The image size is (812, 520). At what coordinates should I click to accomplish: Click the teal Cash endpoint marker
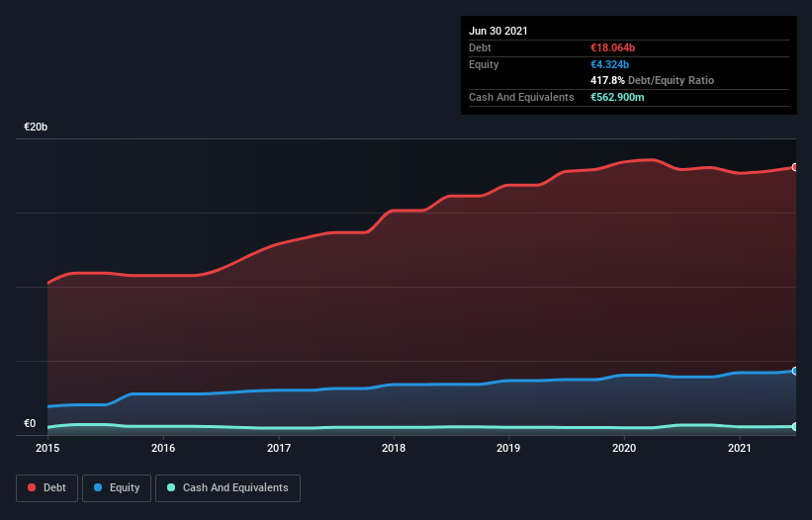tap(795, 426)
